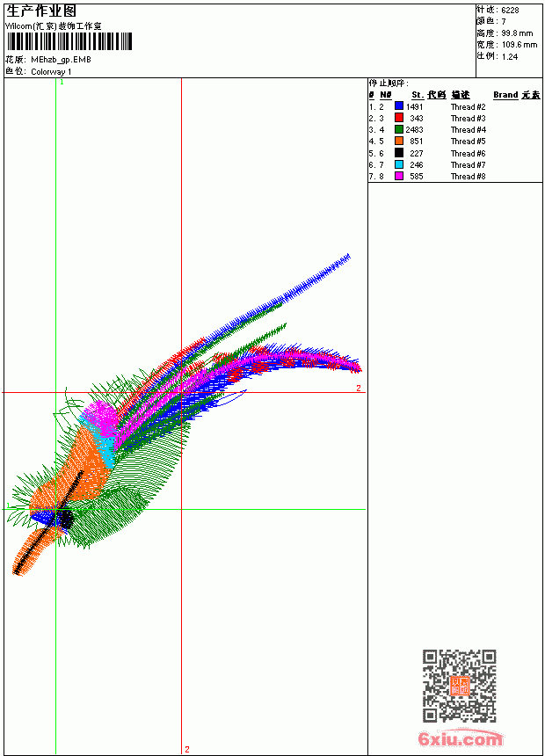Click the green Thread #4 color swatch
Screen dimensions: 545x756
click(x=399, y=129)
